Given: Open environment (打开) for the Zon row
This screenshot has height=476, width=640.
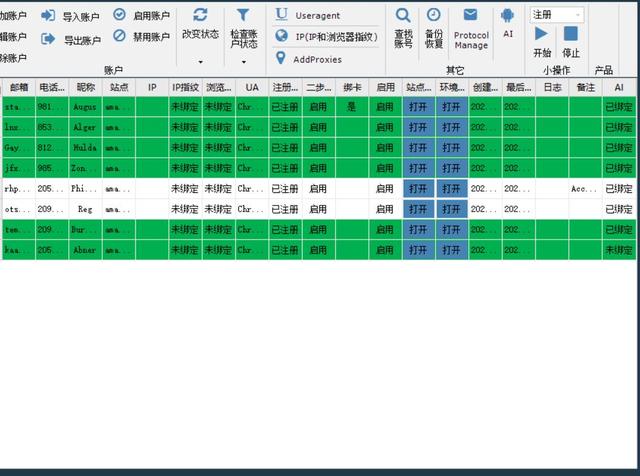Looking at the screenshot, I should point(452,168).
